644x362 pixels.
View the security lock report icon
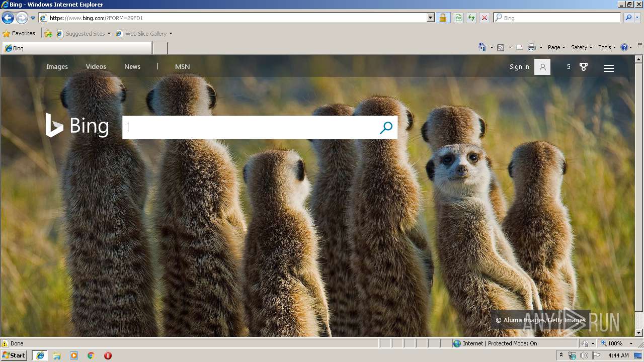coord(443,18)
